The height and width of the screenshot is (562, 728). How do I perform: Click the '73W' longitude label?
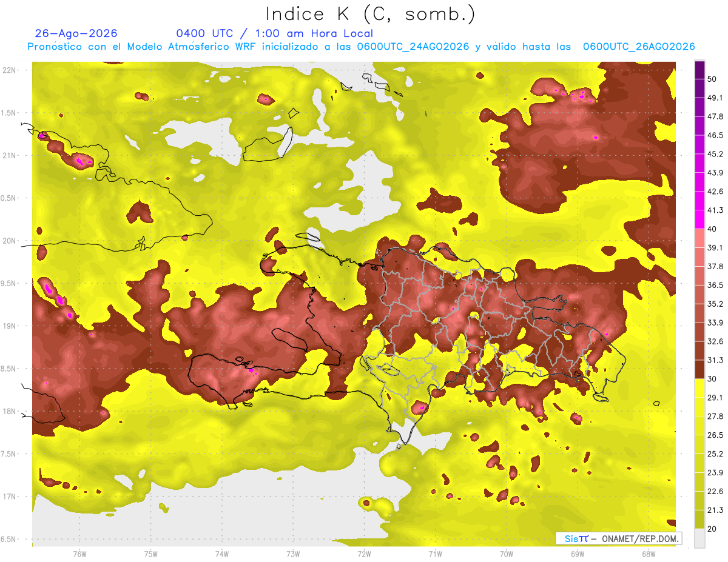[293, 554]
